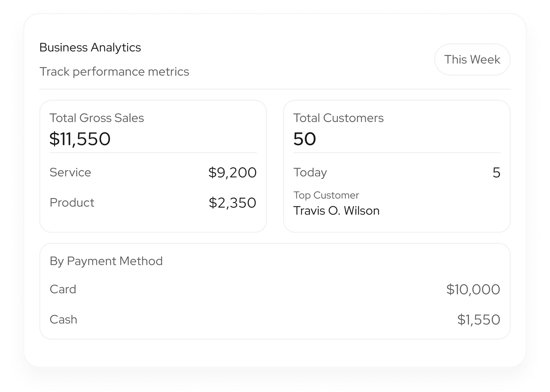
Task: Click the Business Analytics heading
Action: pyautogui.click(x=90, y=47)
